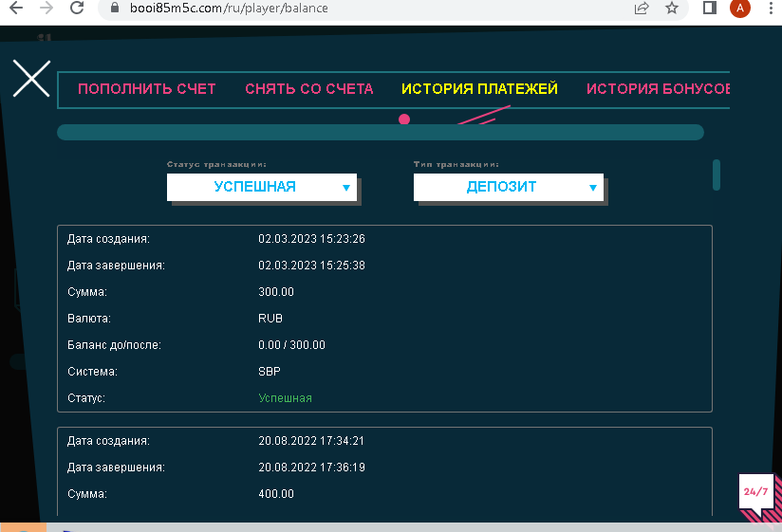Switch to the ПОПОЛНИТЬ СЧЕТ tab
The image size is (782, 532).
click(x=147, y=89)
